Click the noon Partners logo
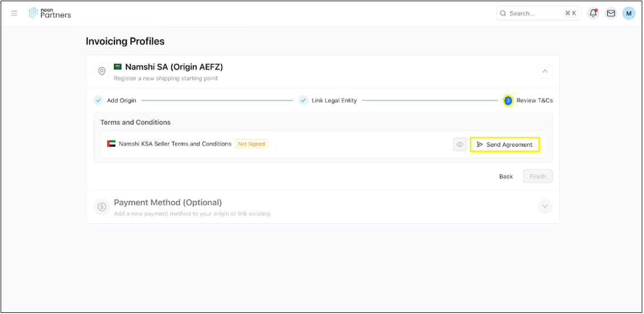The image size is (644, 314). click(50, 13)
